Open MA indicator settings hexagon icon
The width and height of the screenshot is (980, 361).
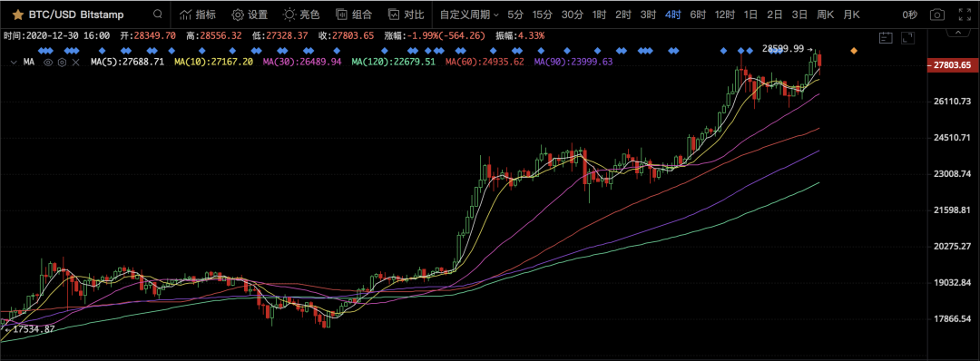[x=62, y=62]
